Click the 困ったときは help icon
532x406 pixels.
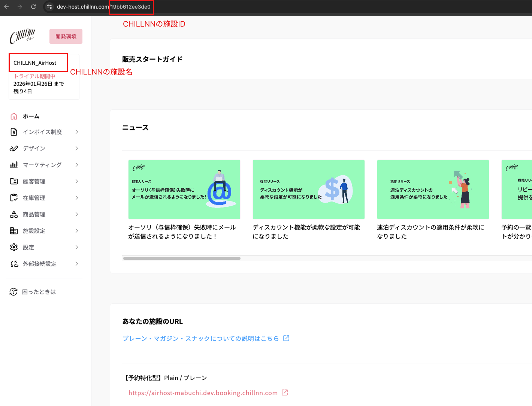13,292
